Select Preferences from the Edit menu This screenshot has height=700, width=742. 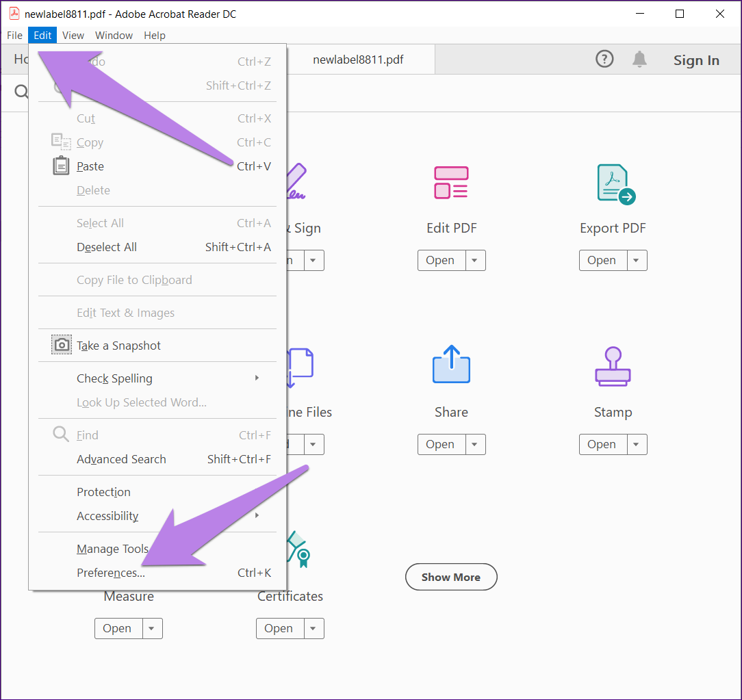click(111, 573)
